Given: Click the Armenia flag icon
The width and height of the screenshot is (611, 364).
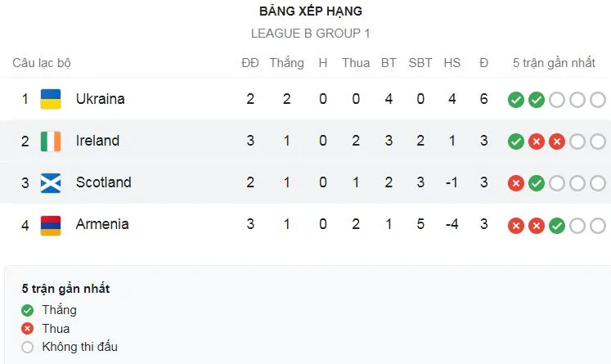Looking at the screenshot, I should [x=51, y=224].
